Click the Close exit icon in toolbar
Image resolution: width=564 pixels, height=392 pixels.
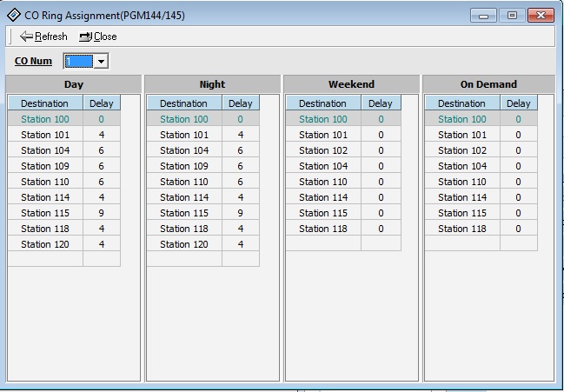click(85, 37)
